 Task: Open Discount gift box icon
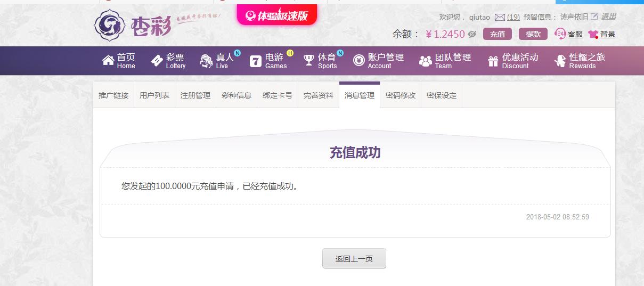[x=493, y=61]
